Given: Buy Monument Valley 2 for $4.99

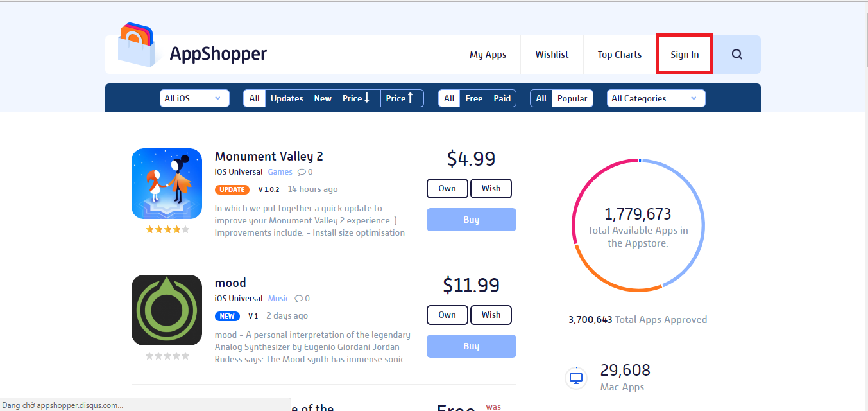Looking at the screenshot, I should point(471,219).
